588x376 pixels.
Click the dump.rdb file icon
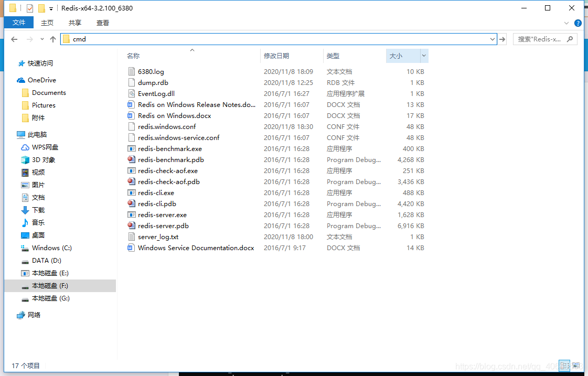pos(131,82)
